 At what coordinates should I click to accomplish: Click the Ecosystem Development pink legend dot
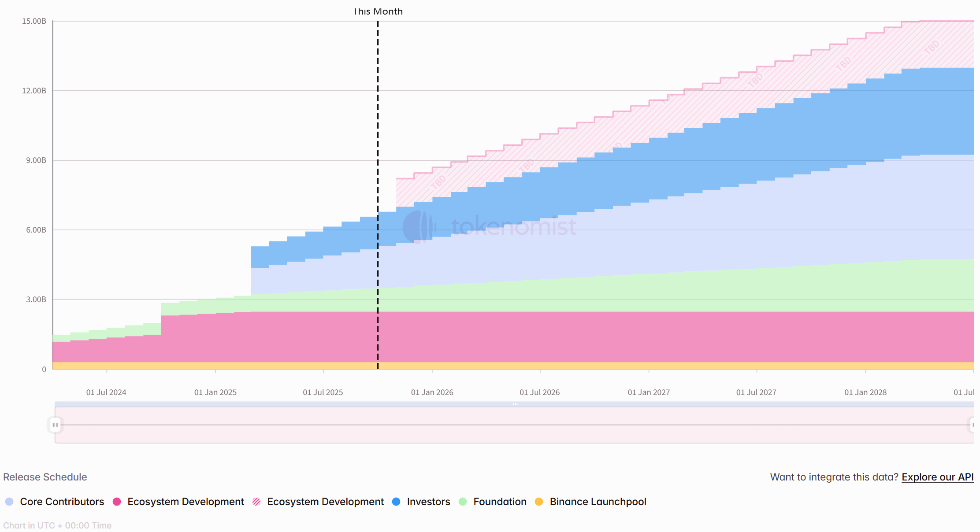pyautogui.click(x=117, y=502)
